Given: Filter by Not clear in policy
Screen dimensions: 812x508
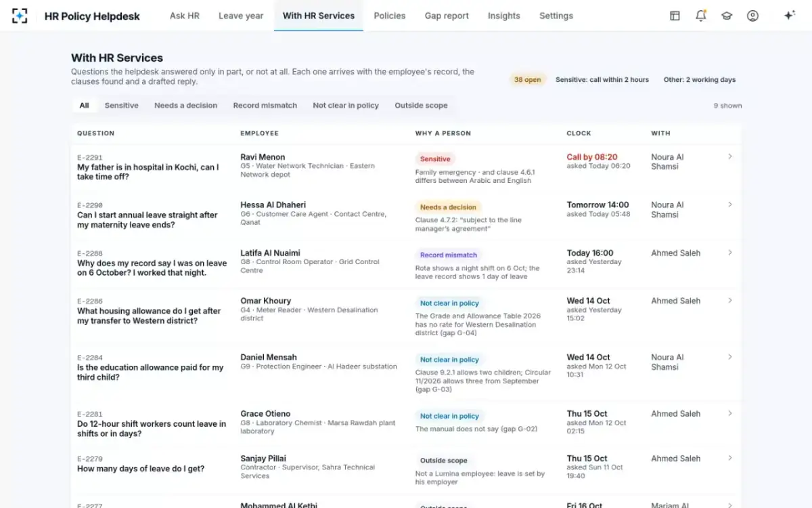Looking at the screenshot, I should click(346, 106).
